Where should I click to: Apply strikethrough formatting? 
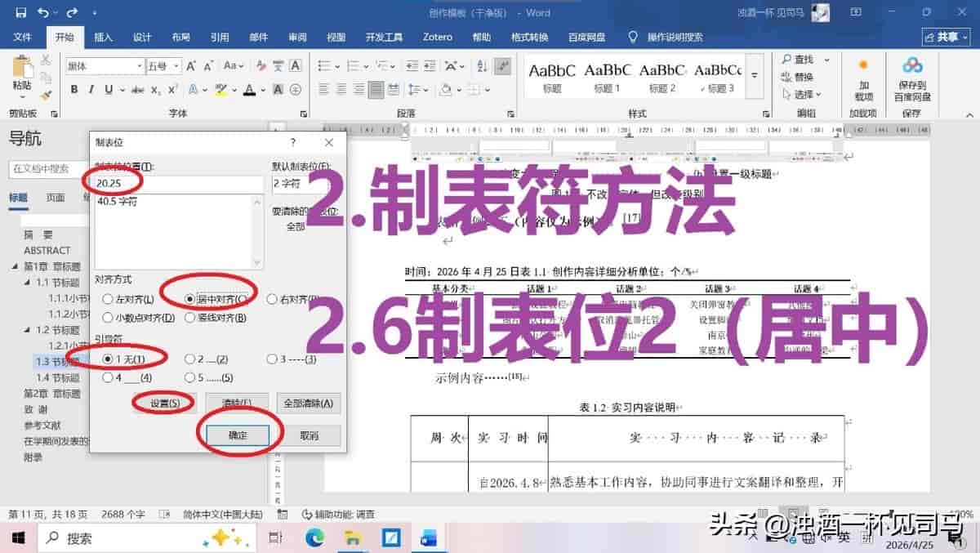(x=136, y=89)
